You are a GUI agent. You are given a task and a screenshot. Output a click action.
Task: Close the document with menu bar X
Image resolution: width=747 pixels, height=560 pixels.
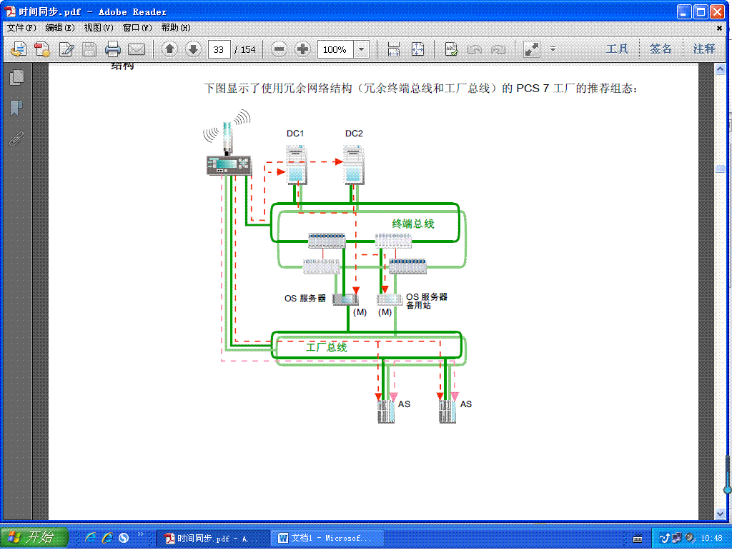coord(719,28)
